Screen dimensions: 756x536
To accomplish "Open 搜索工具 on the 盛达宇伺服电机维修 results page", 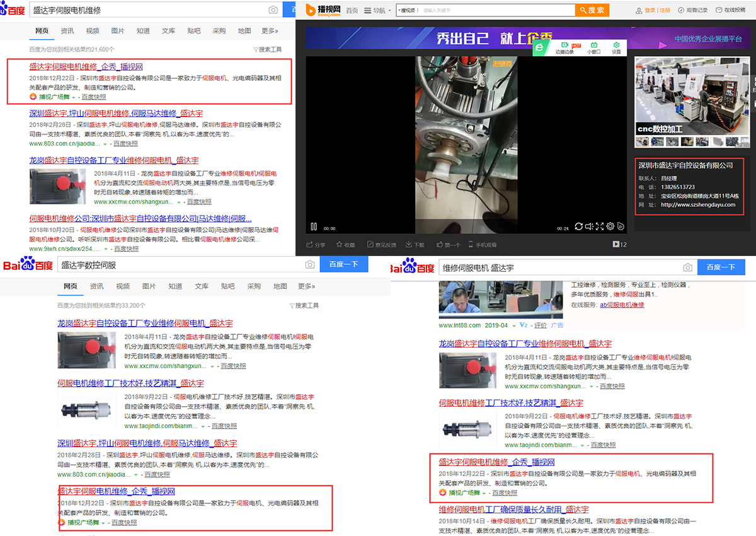I will click(267, 49).
